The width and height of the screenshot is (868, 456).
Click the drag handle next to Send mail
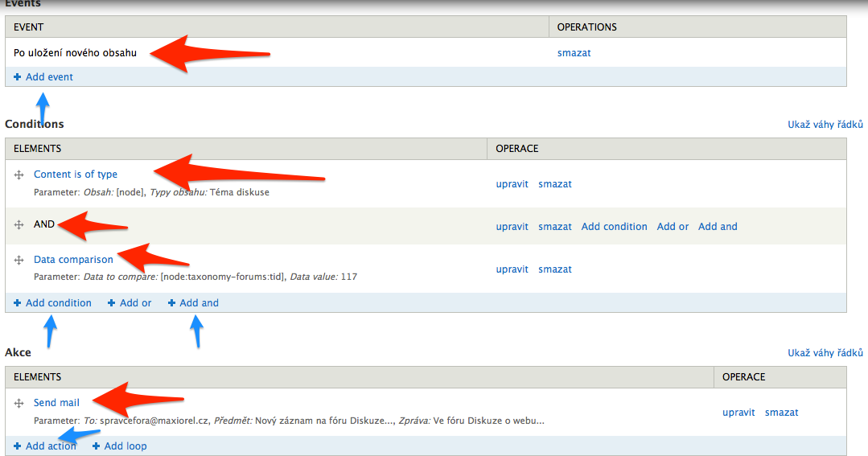click(x=19, y=403)
